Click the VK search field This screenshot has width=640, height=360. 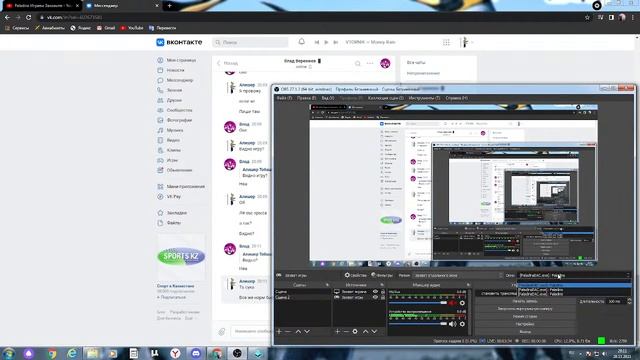click(x=250, y=42)
